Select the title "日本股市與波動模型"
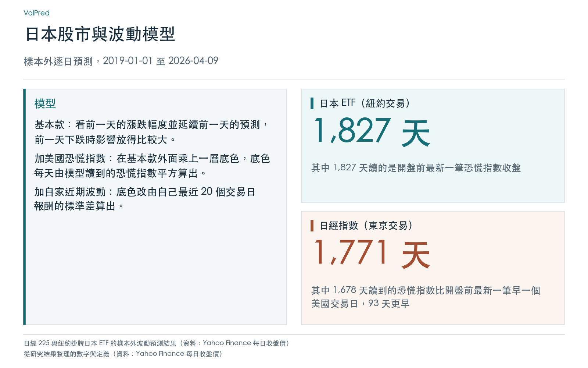This screenshot has height=368, width=588. (100, 34)
